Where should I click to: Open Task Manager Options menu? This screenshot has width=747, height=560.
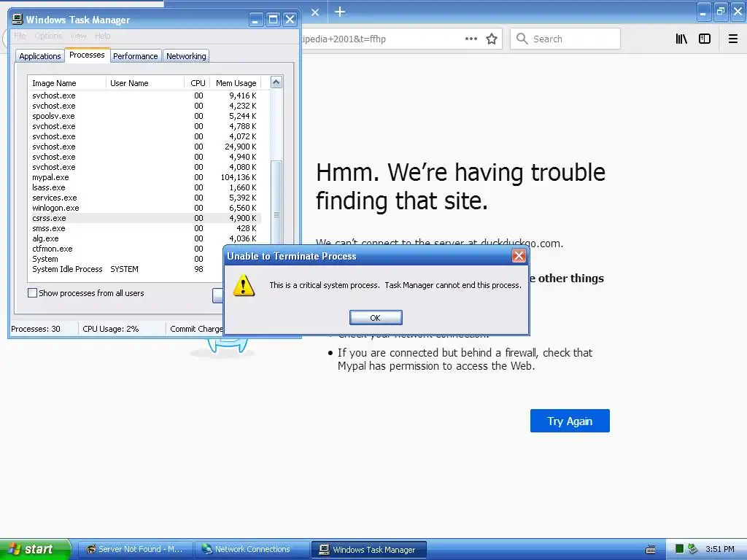pyautogui.click(x=47, y=36)
